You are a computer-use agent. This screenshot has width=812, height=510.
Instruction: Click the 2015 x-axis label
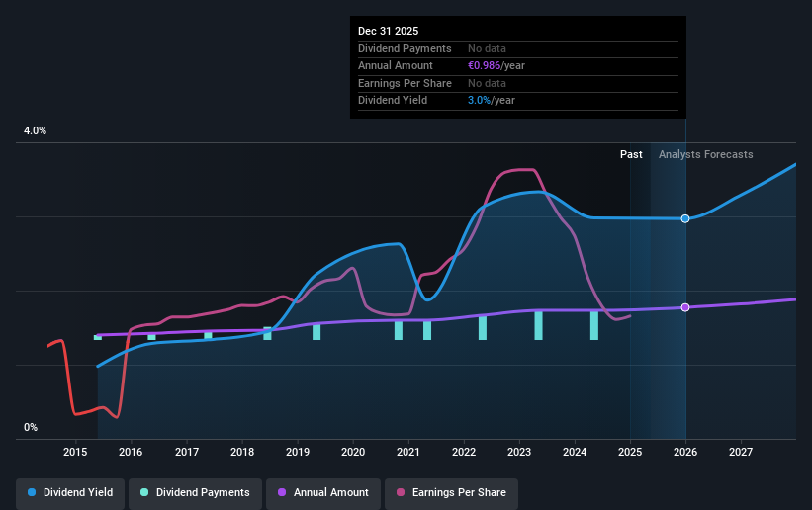tap(75, 452)
